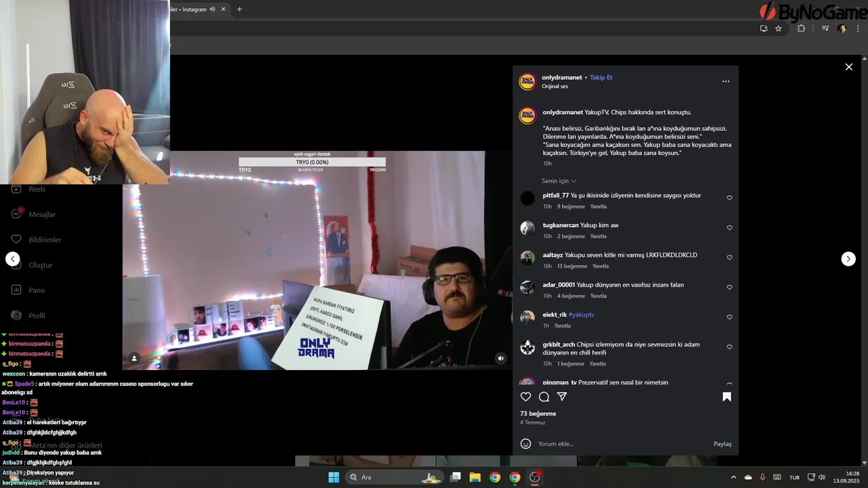Like aaltayz's comment
The width and height of the screenshot is (868, 488).
[x=730, y=258]
